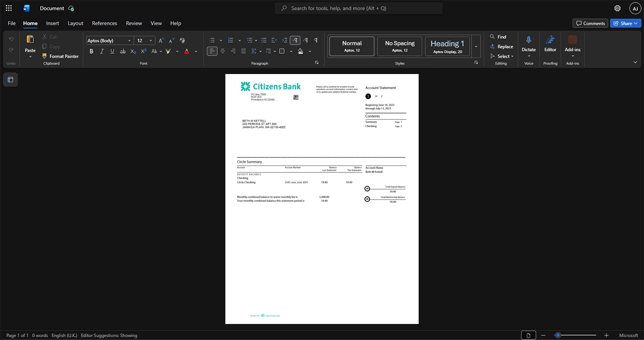The image size is (644, 340).
Task: Center align the paragraph
Action: point(223,51)
